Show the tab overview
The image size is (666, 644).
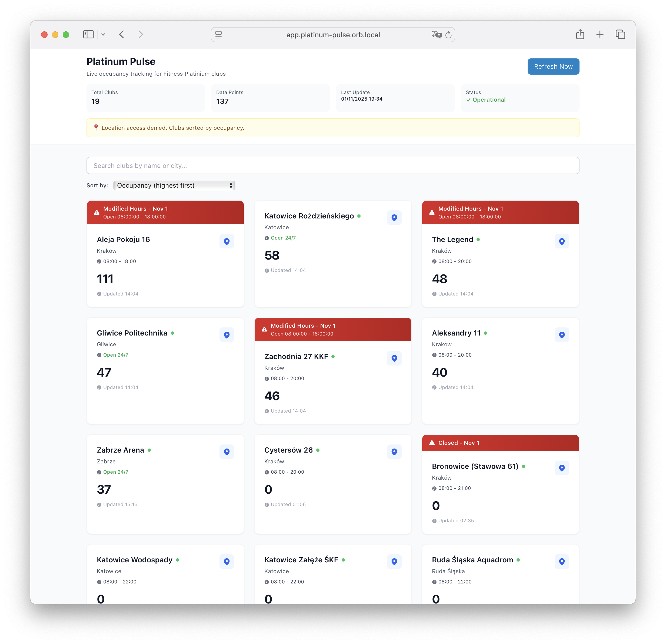620,34
